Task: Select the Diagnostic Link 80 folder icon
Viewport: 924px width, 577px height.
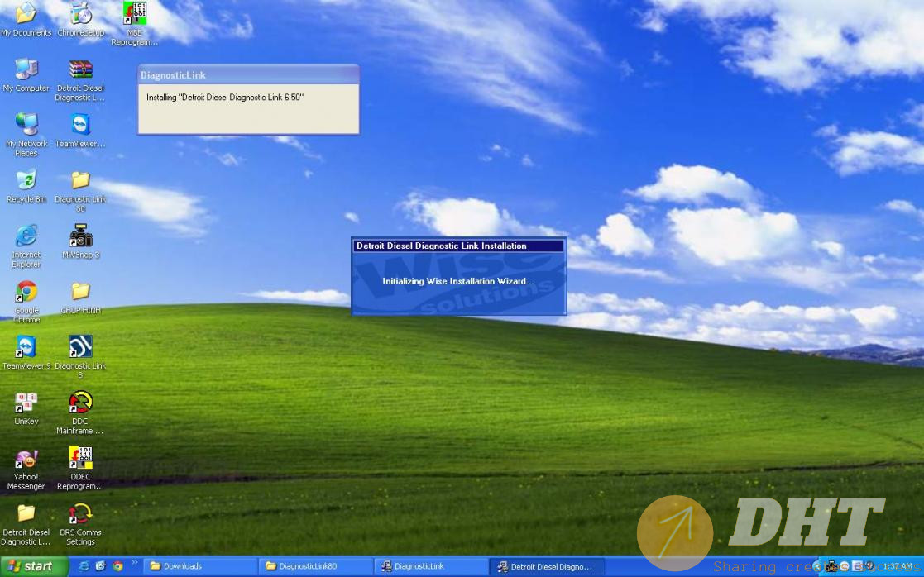Action: point(80,180)
